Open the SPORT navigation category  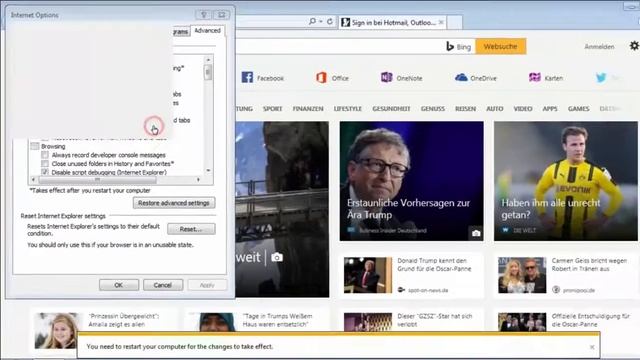click(273, 109)
